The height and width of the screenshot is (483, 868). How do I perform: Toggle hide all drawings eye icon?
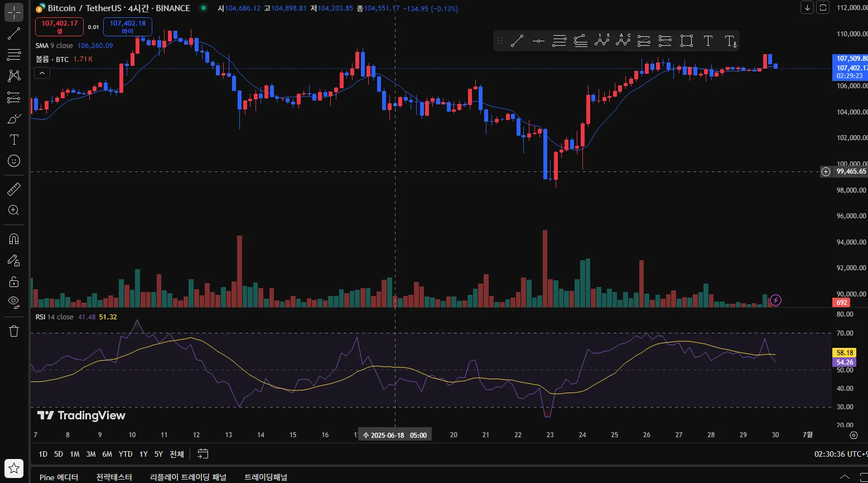[x=14, y=302]
